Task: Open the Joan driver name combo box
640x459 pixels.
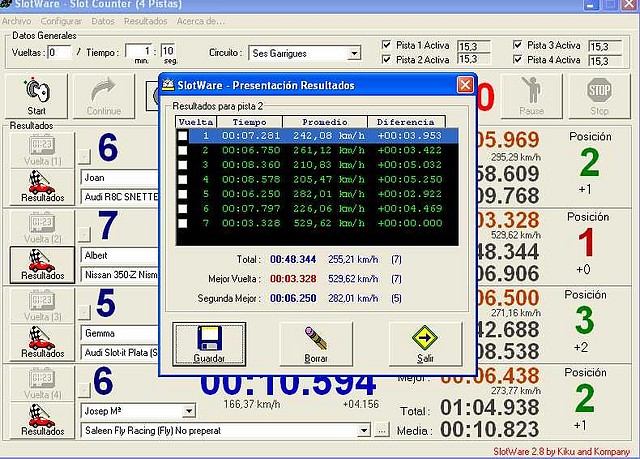Action: (120, 178)
